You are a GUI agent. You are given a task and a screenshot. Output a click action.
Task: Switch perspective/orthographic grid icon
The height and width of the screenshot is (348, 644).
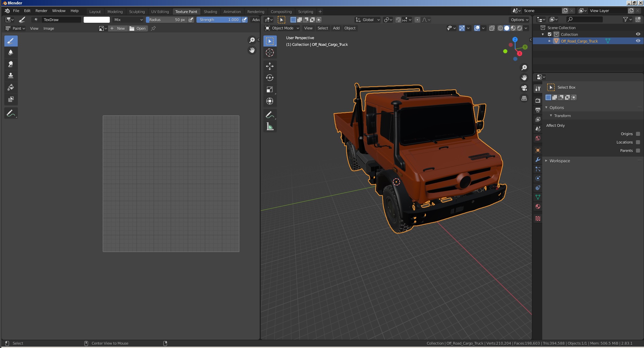coord(524,98)
